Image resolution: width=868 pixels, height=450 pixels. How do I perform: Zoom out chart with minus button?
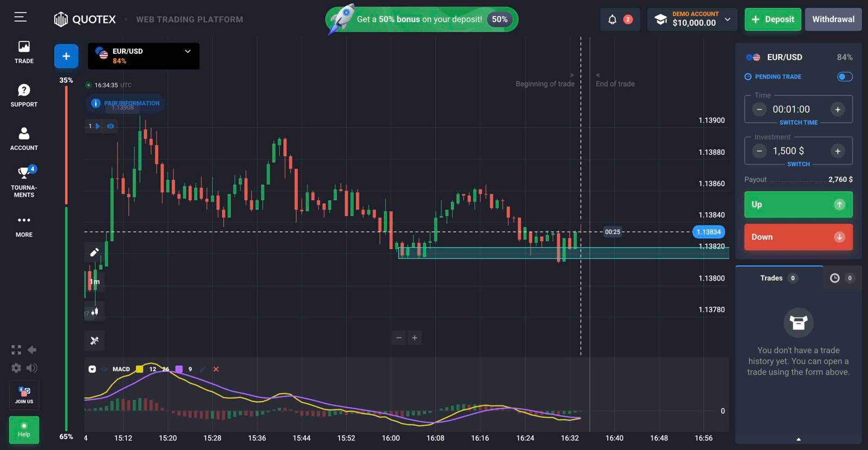[399, 338]
